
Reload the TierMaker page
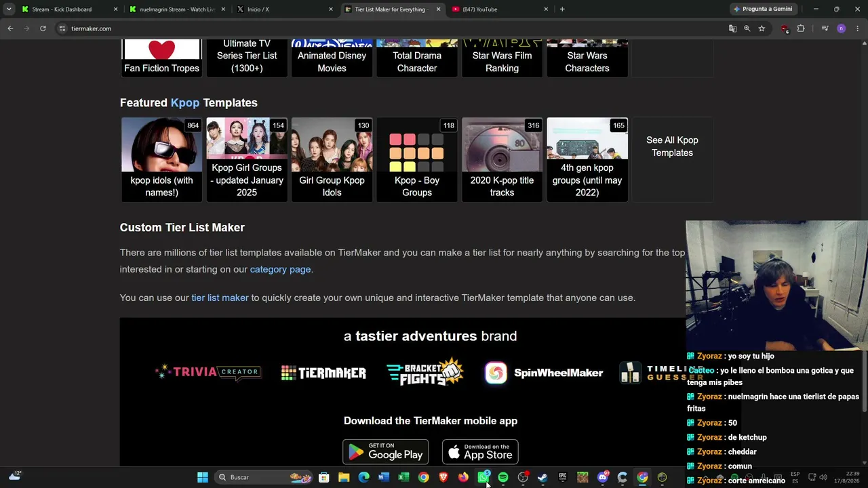coord(43,28)
